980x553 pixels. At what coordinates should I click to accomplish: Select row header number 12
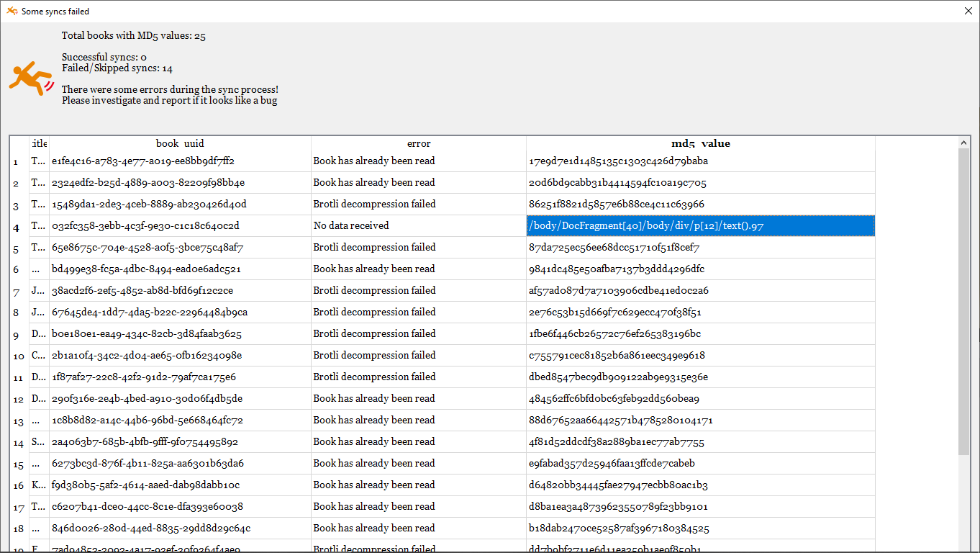pos(19,399)
